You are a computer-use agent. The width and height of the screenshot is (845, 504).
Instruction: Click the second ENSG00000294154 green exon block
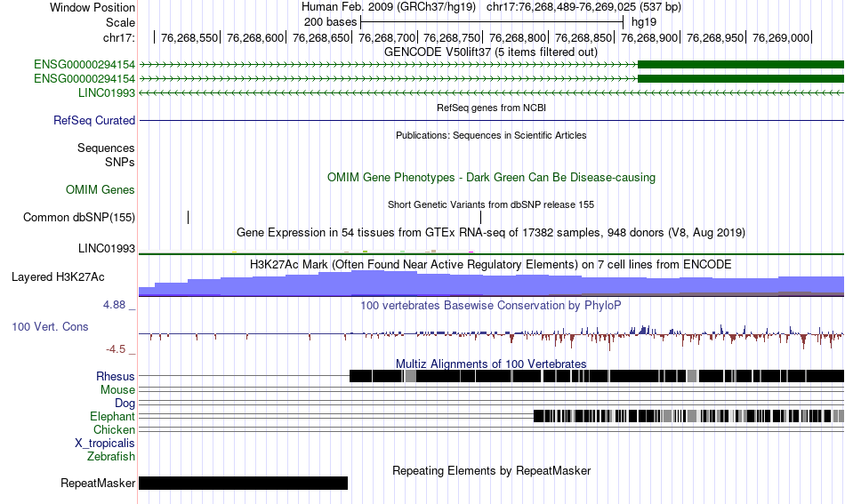click(741, 78)
